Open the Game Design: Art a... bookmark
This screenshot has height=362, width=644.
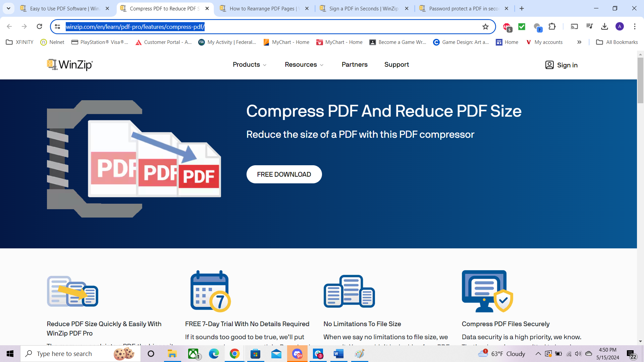(461, 42)
